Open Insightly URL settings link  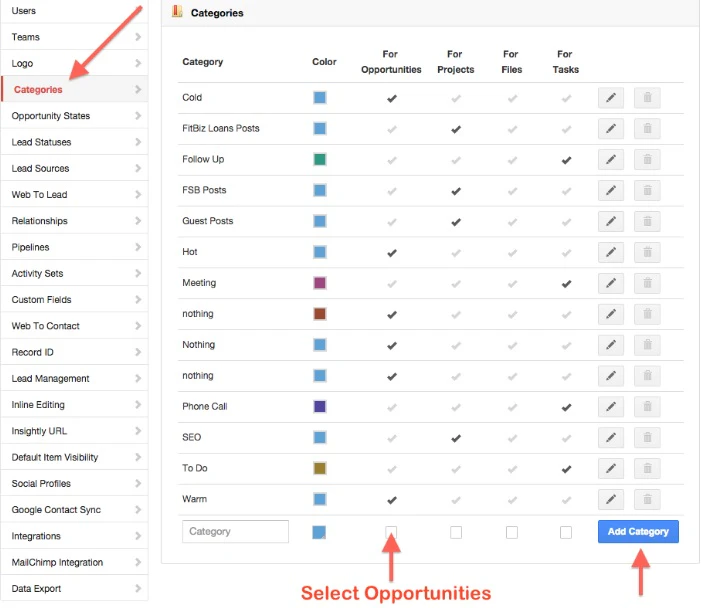click(74, 431)
